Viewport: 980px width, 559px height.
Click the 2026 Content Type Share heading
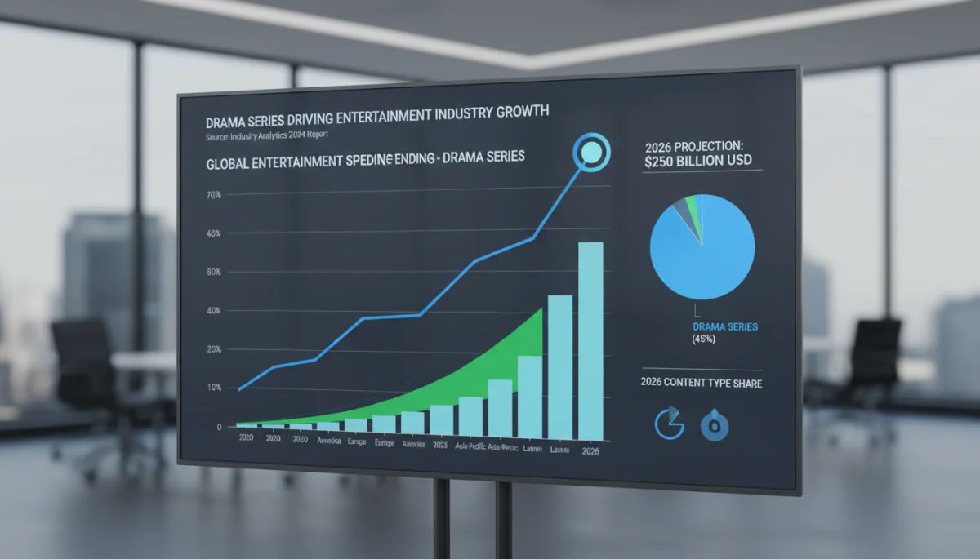702,383
